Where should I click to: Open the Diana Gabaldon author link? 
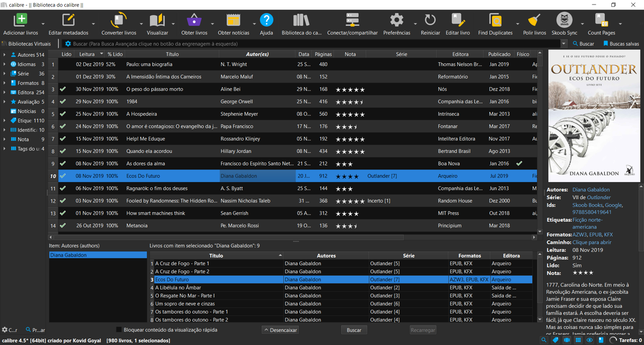pyautogui.click(x=591, y=190)
